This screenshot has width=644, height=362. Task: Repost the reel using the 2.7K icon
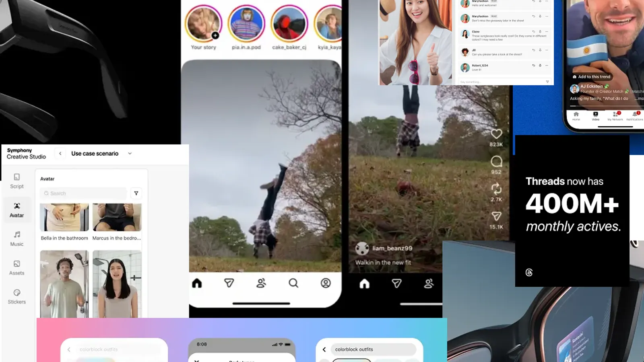[496, 189]
